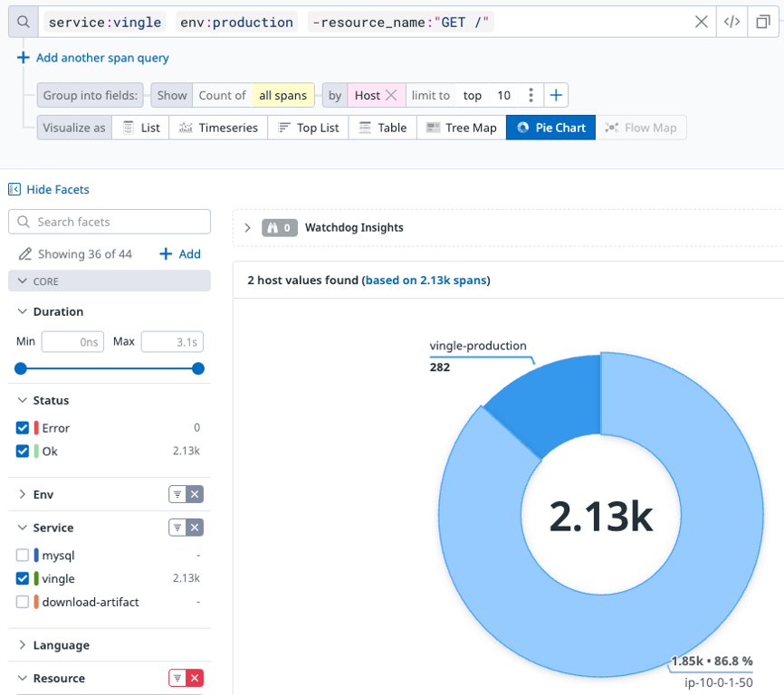Open 'based on 2.13k spans' link

point(426,281)
